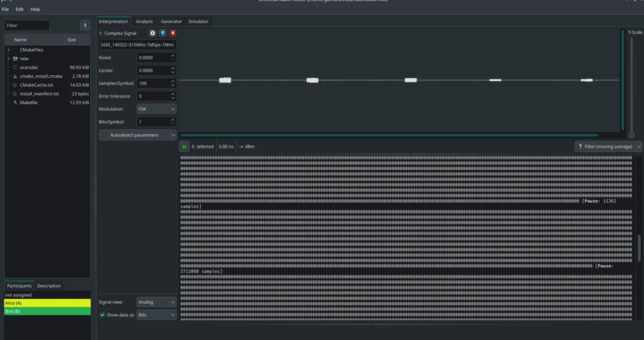This screenshot has width=644, height=340.
Task: Click the CMakeFiles folder icon
Action: pos(15,50)
